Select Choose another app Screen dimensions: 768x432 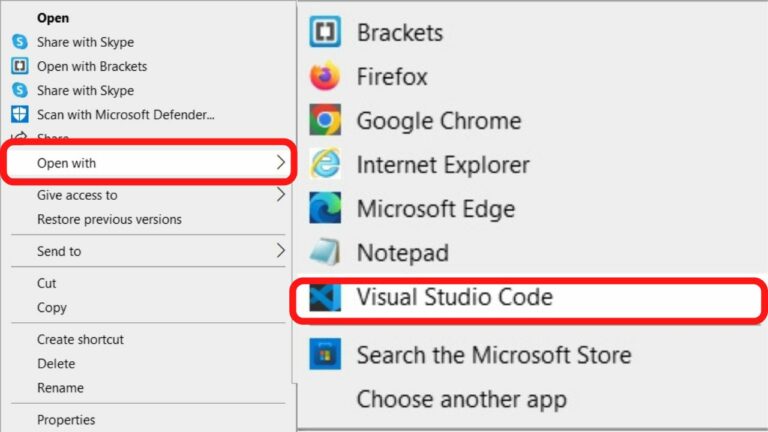click(x=461, y=400)
